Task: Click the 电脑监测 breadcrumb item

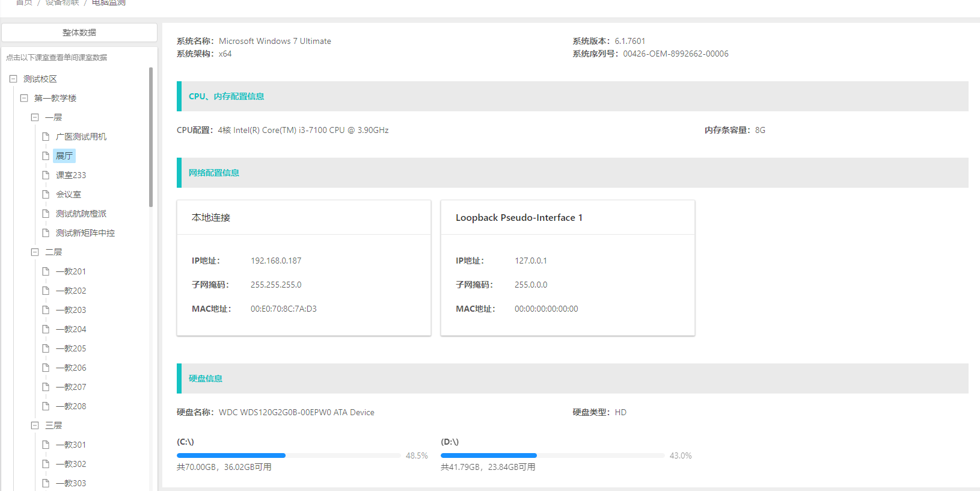Action: point(109,2)
